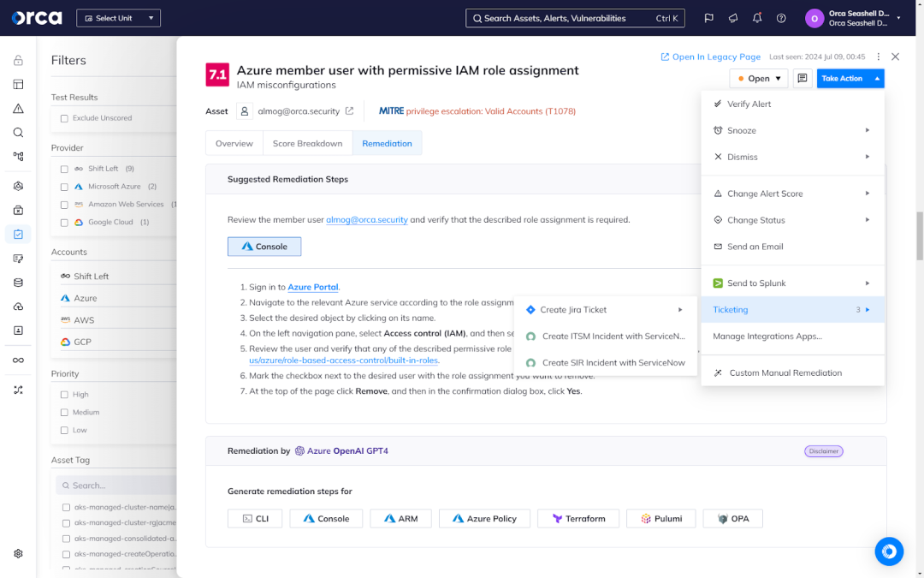Open the cloud sidebar icon
Image resolution: width=924 pixels, height=578 pixels.
[x=18, y=307]
